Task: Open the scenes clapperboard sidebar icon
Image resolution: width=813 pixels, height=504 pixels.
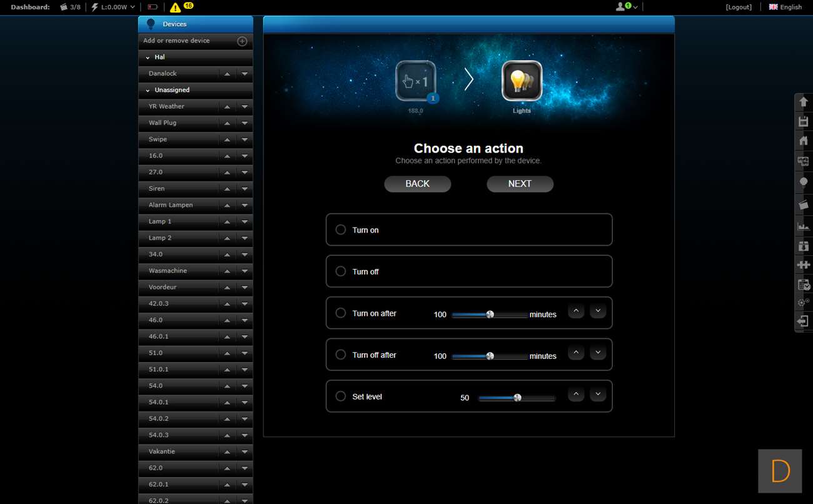Action: [x=804, y=204]
